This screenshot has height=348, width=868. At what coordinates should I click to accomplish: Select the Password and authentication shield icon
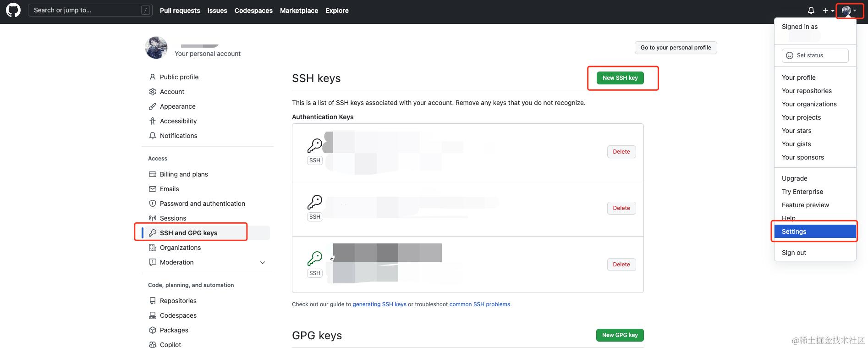[x=153, y=204]
